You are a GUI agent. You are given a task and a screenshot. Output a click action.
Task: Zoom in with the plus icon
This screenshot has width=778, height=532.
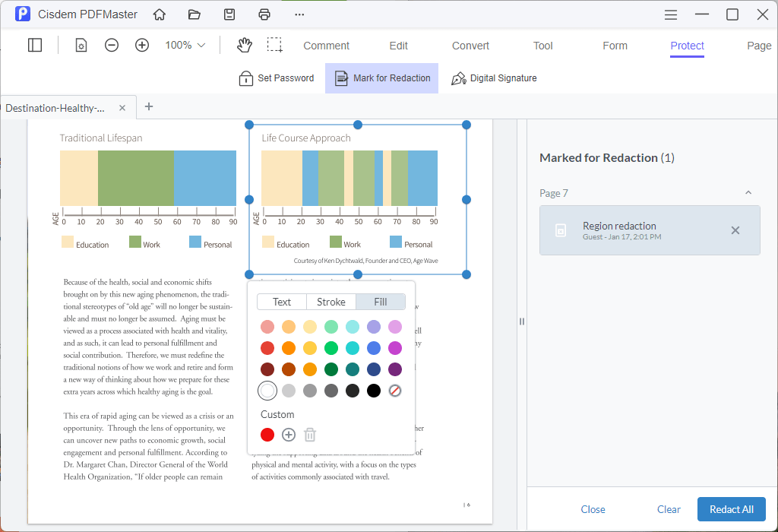click(x=142, y=45)
